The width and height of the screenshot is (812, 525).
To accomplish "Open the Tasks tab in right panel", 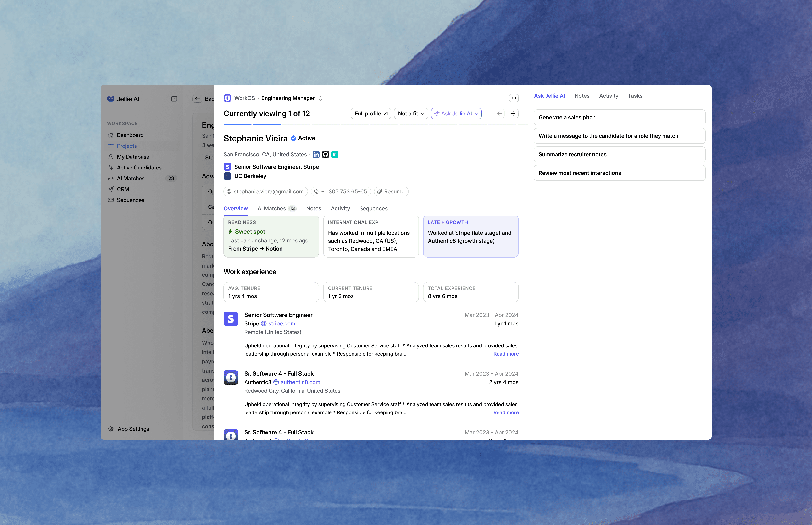I will (635, 96).
